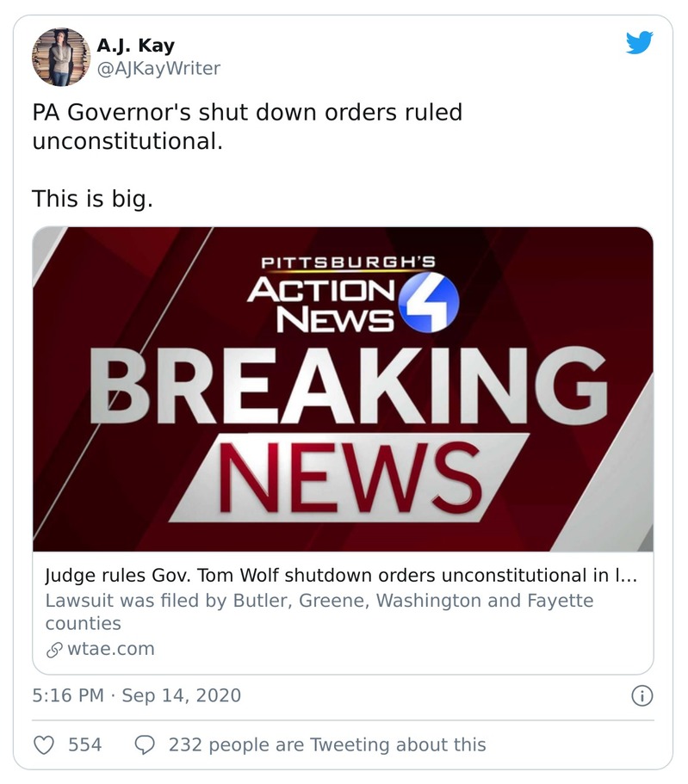Open the @AJKayWriter handle link
The width and height of the screenshot is (688, 784).
pyautogui.click(x=158, y=68)
